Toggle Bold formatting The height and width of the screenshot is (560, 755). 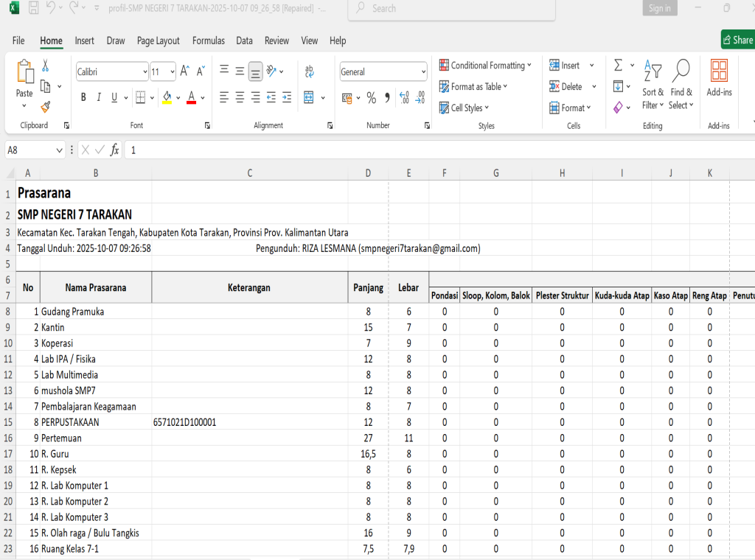point(83,97)
